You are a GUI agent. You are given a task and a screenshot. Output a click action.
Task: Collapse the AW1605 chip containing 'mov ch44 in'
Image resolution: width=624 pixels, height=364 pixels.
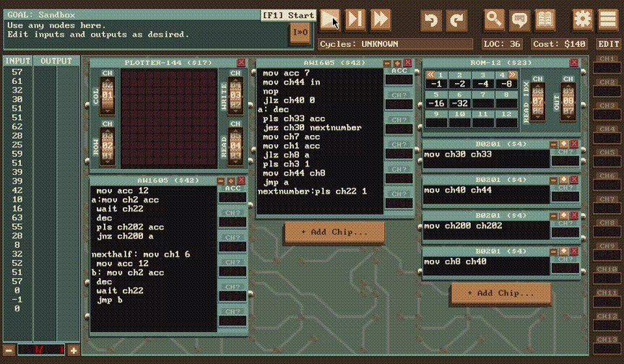point(387,63)
